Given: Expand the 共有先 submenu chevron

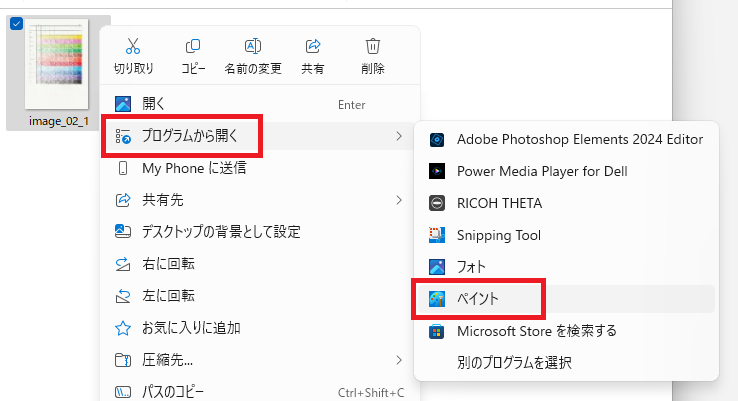Looking at the screenshot, I should tap(399, 200).
